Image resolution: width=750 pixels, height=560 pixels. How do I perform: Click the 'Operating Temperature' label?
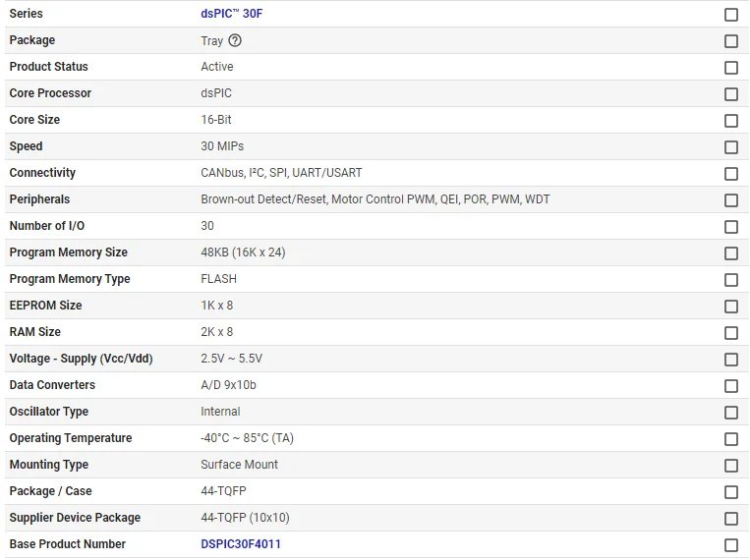click(71, 438)
